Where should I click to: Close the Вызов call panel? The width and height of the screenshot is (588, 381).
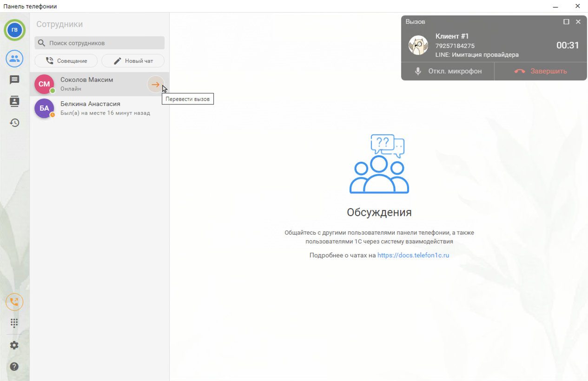[x=578, y=22]
